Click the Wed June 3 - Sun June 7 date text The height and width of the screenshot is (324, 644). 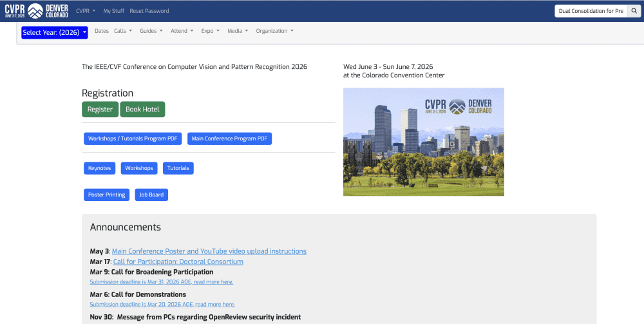(x=388, y=66)
